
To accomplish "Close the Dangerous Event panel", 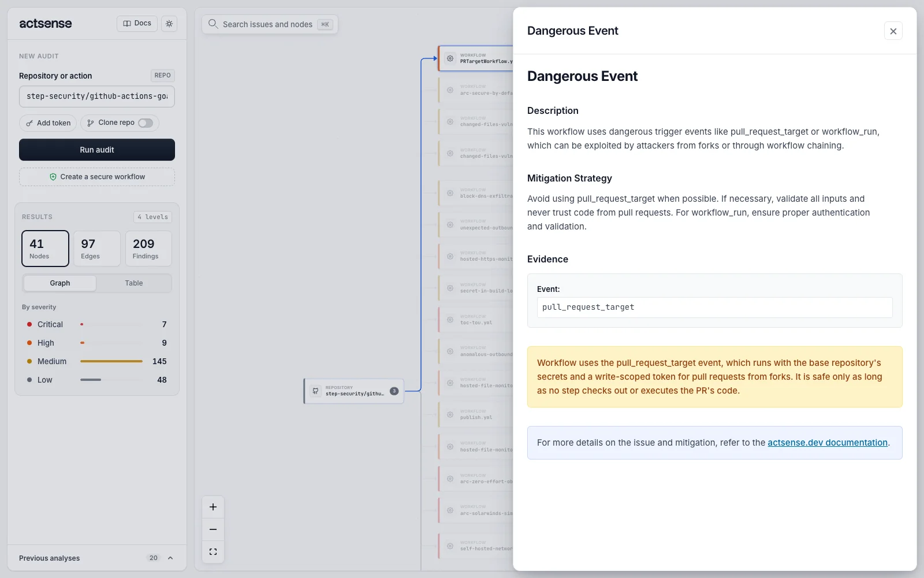I will (893, 31).
